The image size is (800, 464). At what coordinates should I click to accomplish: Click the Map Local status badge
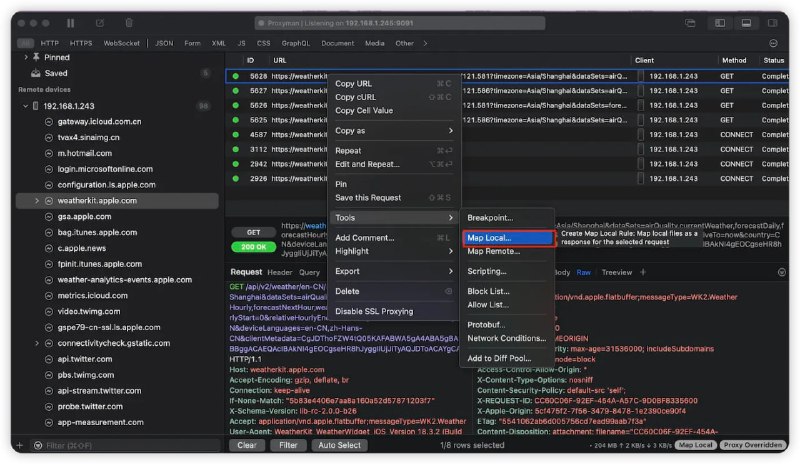coord(695,445)
